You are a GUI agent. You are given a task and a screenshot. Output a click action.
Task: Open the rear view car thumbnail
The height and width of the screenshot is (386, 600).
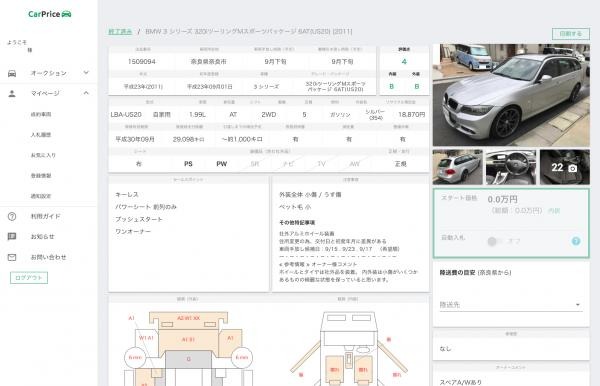458,167
